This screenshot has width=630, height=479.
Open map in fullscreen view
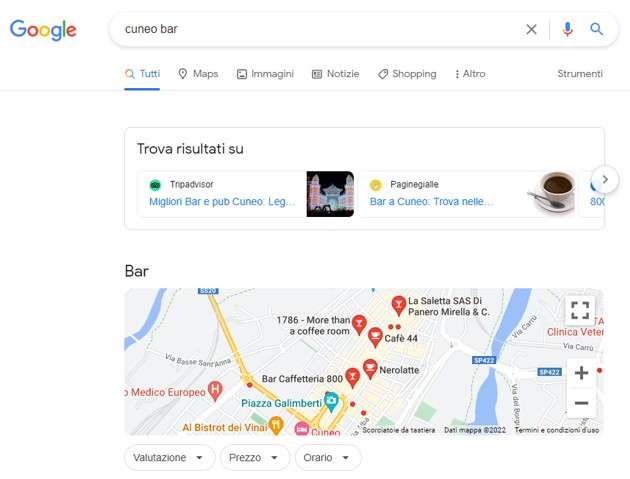point(580,310)
